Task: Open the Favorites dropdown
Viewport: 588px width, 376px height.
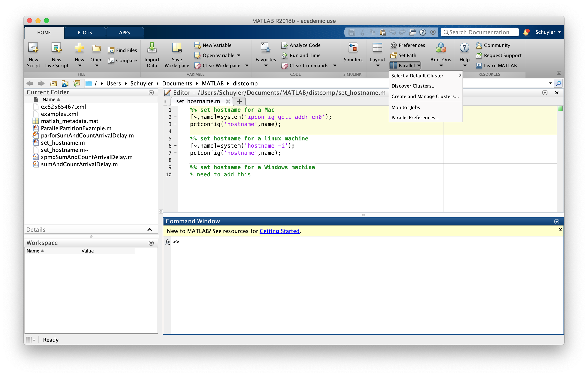Action: click(x=266, y=55)
